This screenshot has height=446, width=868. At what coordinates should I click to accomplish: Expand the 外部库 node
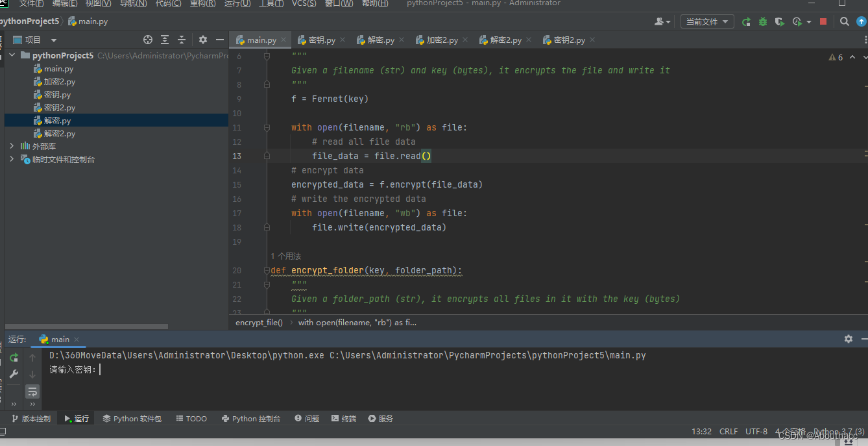pyautogui.click(x=12, y=146)
